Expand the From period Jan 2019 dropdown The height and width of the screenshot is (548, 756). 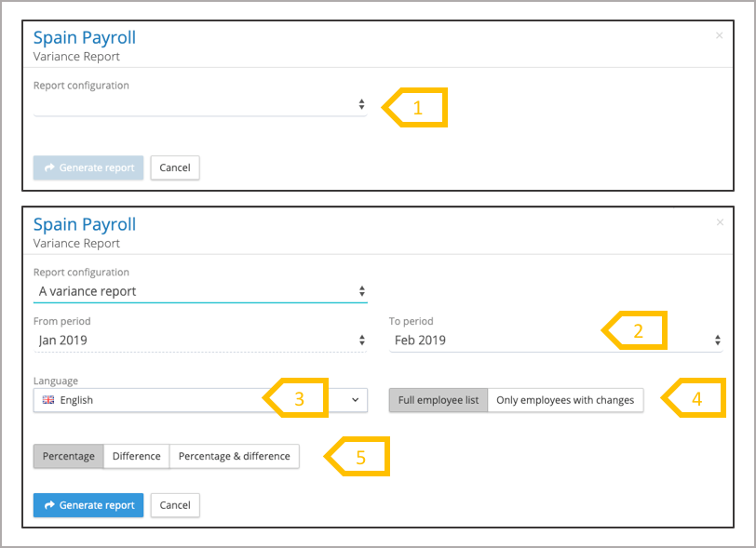200,341
